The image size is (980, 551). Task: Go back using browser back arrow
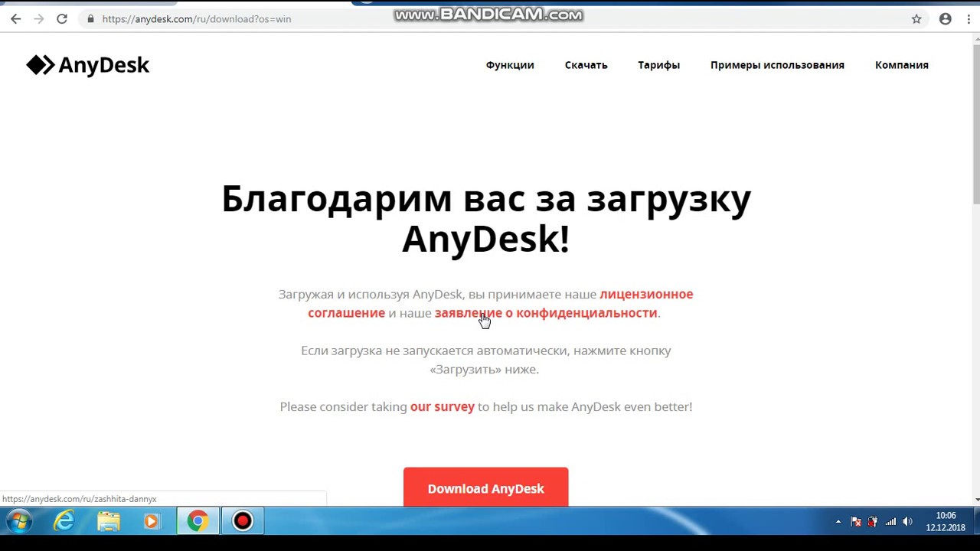15,19
